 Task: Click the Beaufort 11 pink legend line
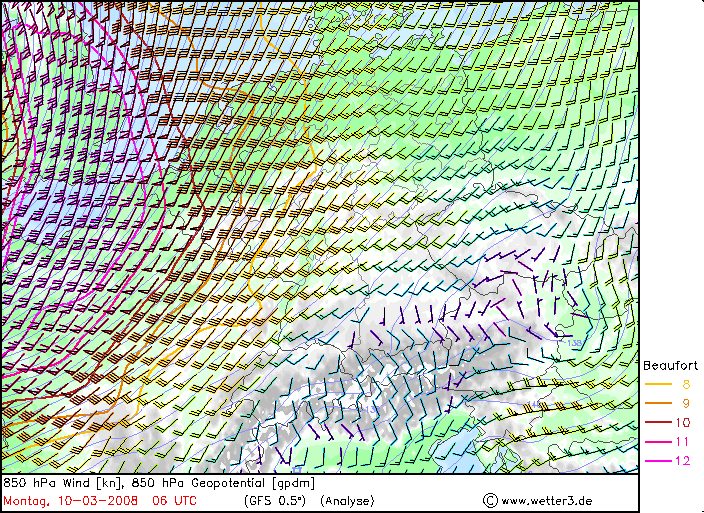pyautogui.click(x=657, y=441)
